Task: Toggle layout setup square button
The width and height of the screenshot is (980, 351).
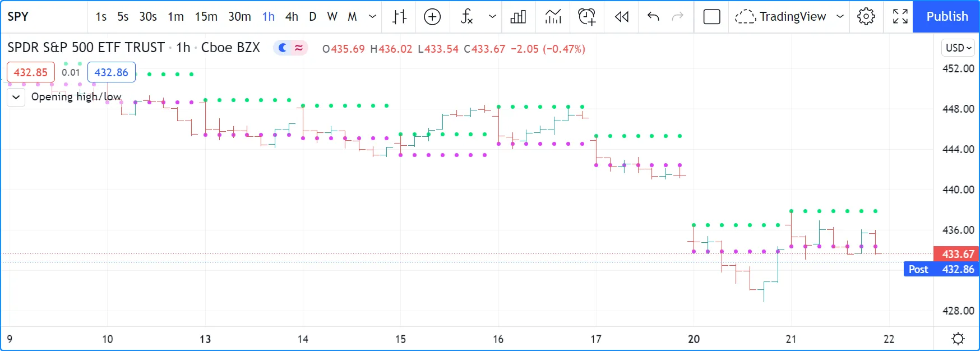Action: tap(711, 17)
